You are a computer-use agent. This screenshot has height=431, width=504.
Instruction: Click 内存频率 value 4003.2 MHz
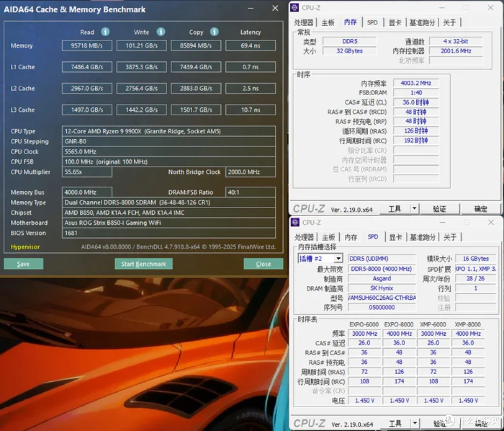point(416,83)
